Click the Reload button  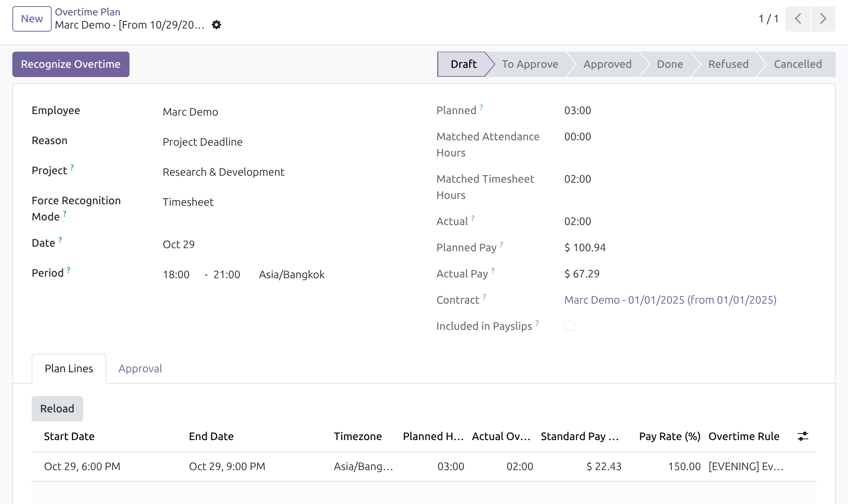pyautogui.click(x=57, y=409)
